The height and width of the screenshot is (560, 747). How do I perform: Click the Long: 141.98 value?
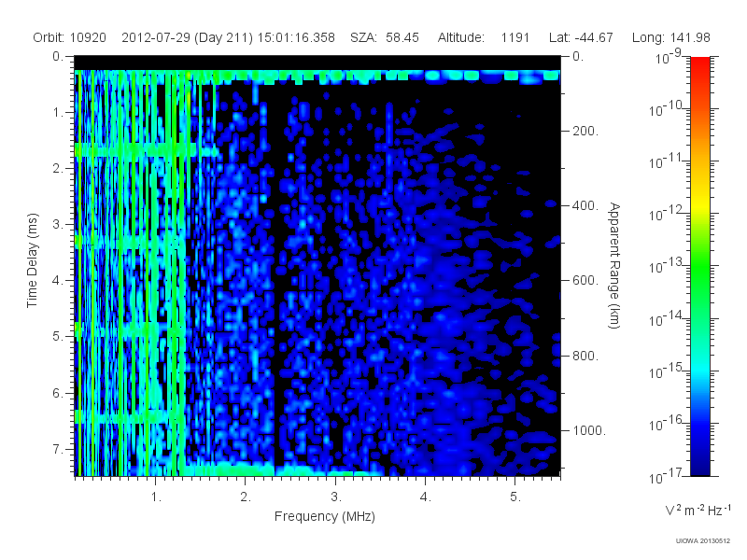coord(670,37)
